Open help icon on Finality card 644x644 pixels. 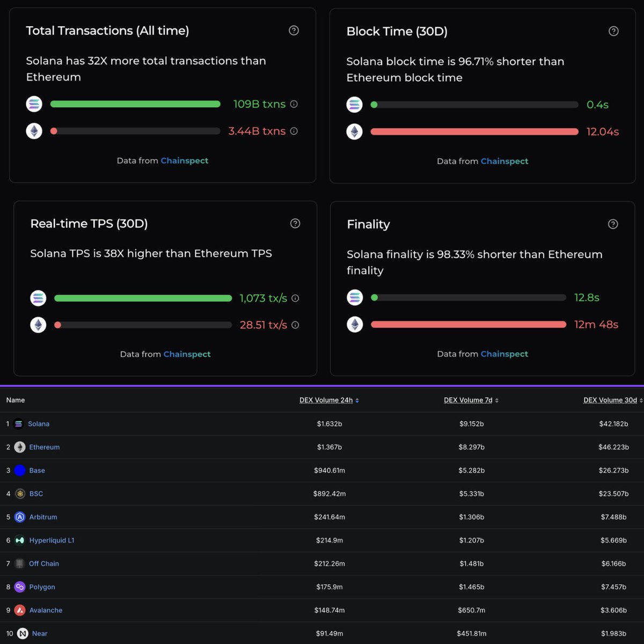[613, 224]
